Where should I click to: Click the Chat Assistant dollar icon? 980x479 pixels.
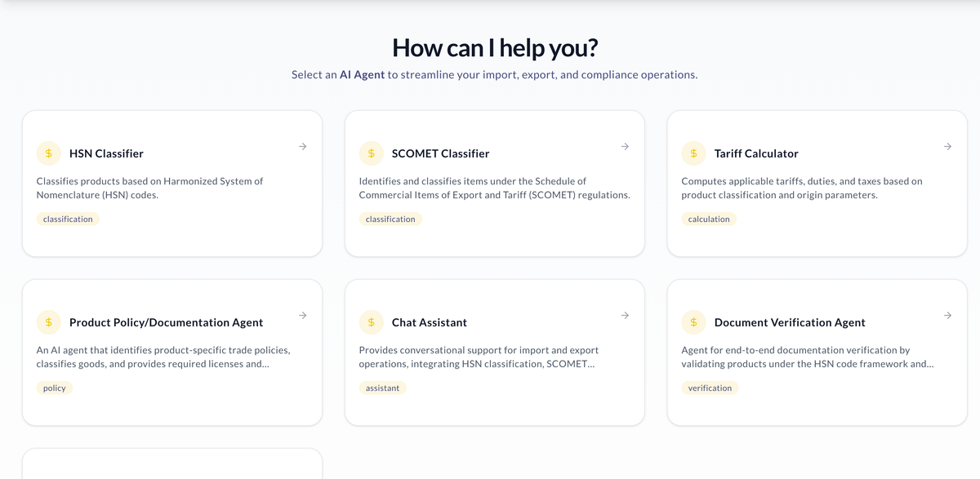tap(372, 322)
